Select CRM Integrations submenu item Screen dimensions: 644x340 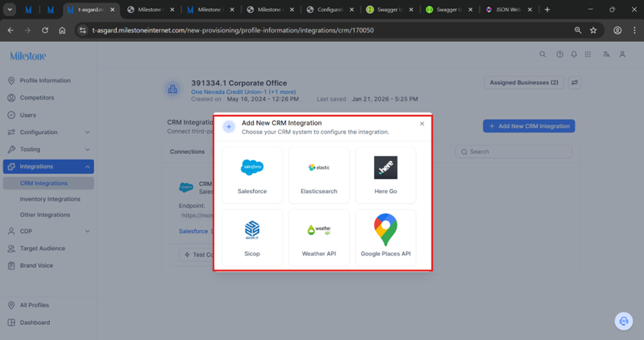[49, 183]
